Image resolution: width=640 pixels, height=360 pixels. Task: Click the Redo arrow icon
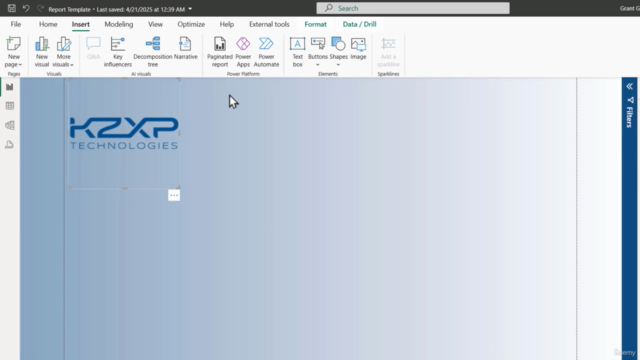[x=40, y=8]
